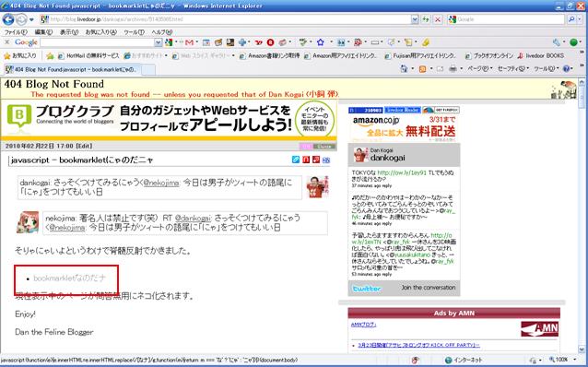Open the セーフティ(S) dropdown menu
The image size is (588, 367).
(x=512, y=68)
